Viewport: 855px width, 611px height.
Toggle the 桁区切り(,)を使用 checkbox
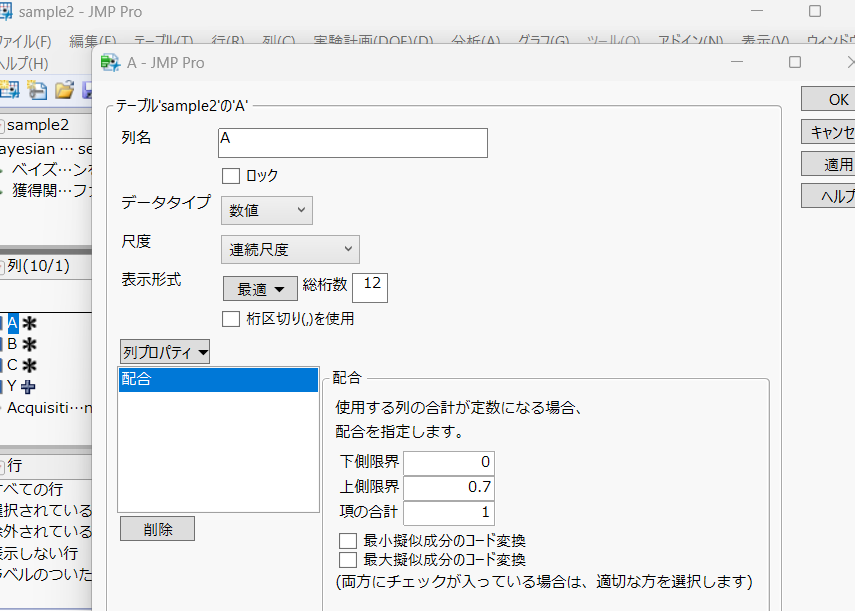[231, 319]
